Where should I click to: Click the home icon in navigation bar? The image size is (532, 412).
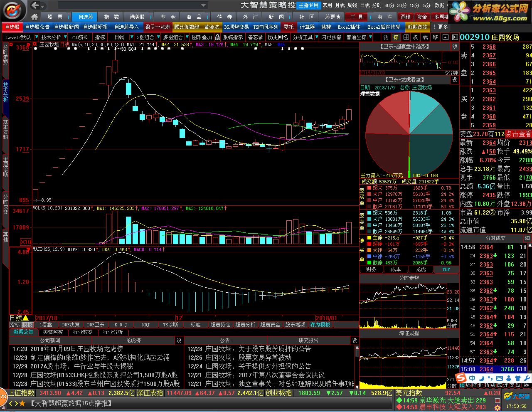click(34, 17)
